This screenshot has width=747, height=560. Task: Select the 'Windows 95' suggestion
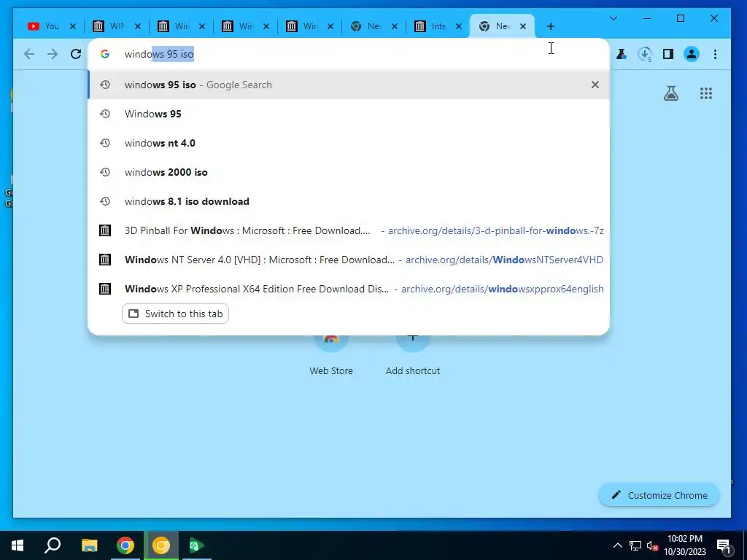pyautogui.click(x=349, y=114)
